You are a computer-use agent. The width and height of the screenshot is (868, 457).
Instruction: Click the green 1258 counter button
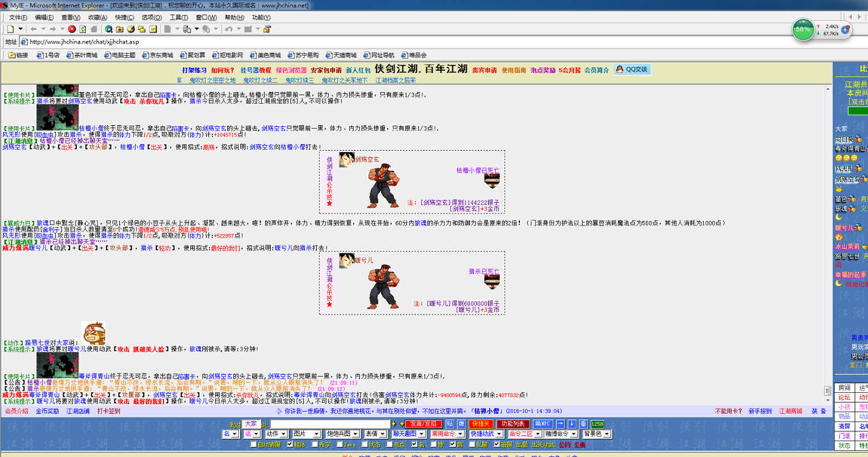597,424
